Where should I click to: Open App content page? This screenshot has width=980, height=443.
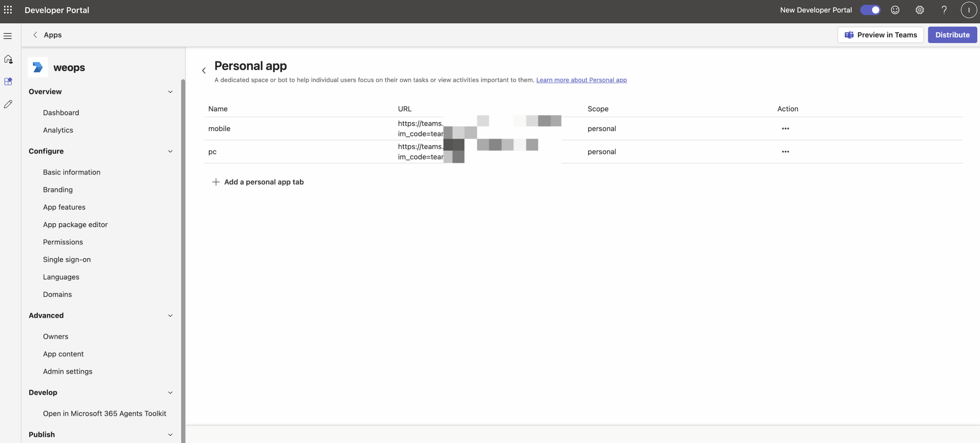coord(63,354)
